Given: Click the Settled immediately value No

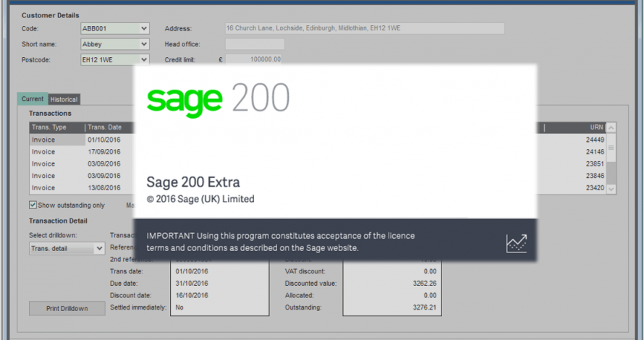Looking at the screenshot, I should [179, 307].
